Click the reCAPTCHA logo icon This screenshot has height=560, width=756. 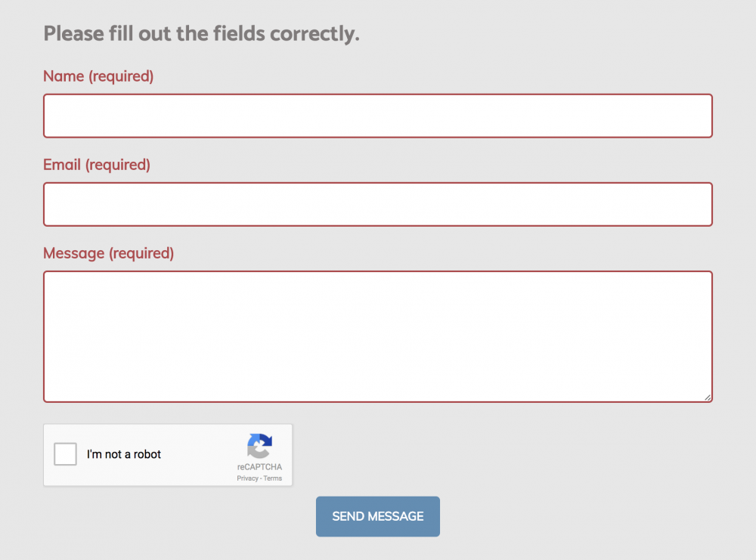click(259, 447)
